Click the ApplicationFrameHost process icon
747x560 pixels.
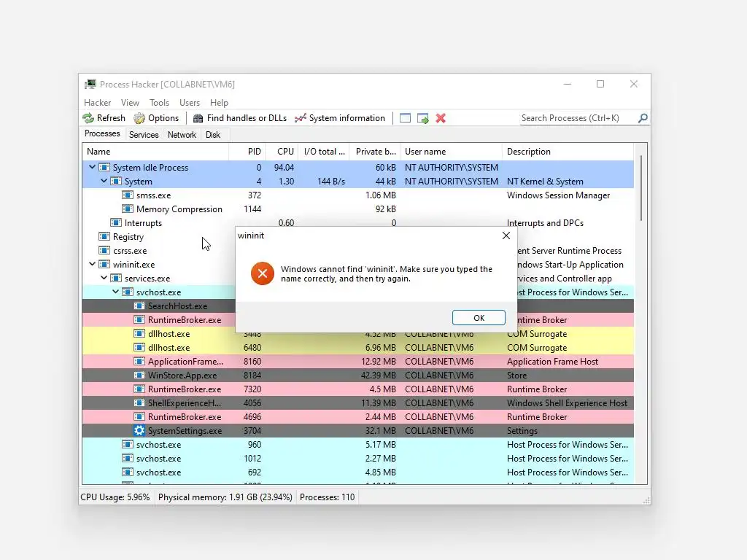coord(139,362)
